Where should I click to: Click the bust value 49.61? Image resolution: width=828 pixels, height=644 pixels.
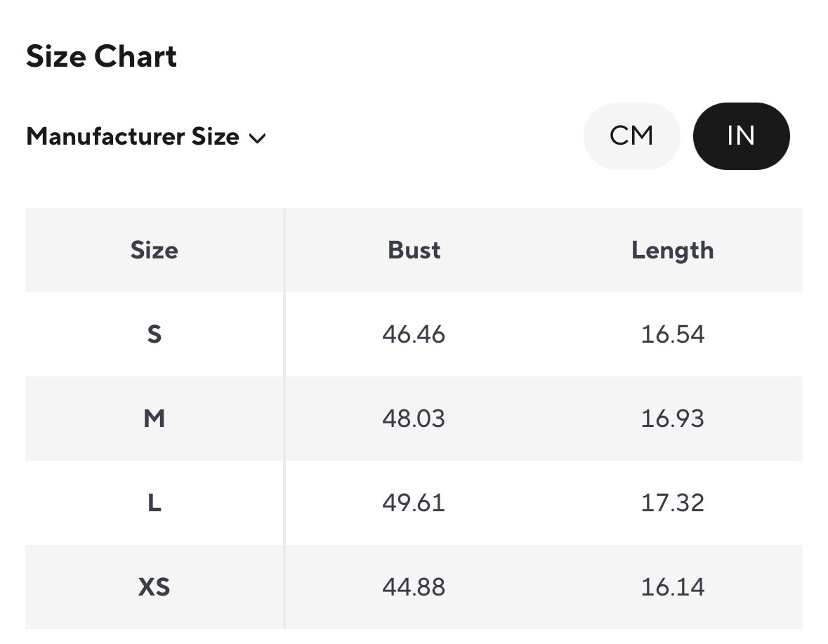tap(414, 503)
